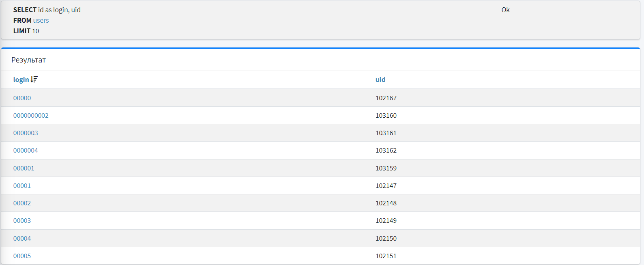Open login link 0000004
Screen dimensions: 644x265
click(26, 150)
